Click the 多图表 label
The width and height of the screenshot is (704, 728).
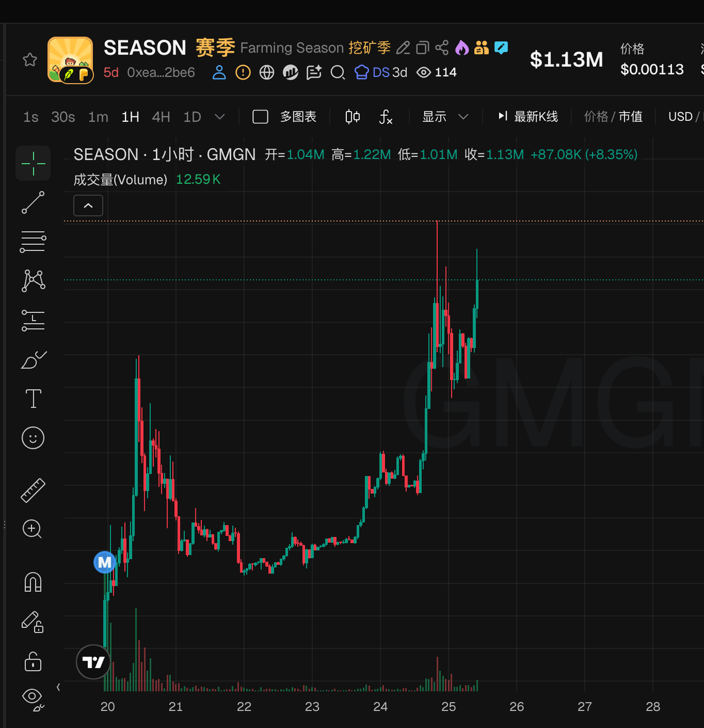(298, 117)
